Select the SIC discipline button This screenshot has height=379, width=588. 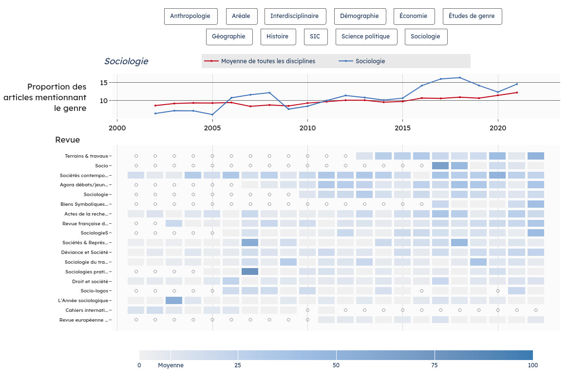coord(315,36)
